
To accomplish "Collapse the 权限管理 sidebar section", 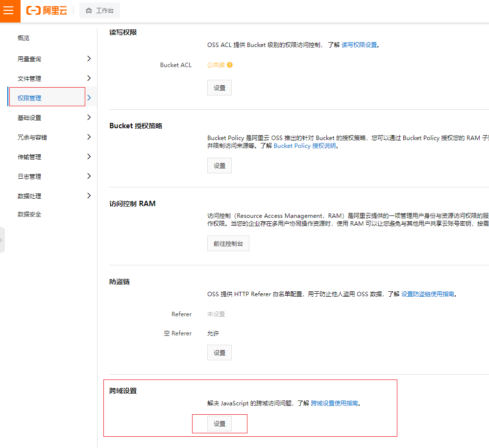I will tap(90, 97).
